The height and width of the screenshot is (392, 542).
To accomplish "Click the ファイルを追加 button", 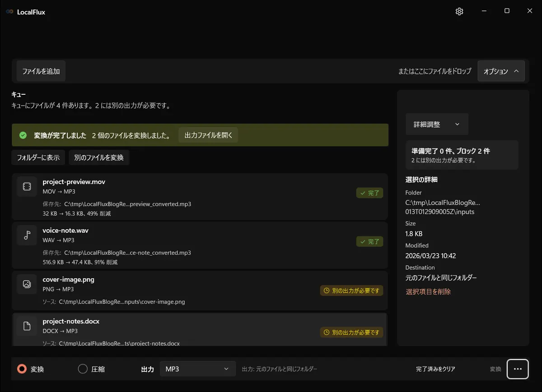I will [41, 71].
